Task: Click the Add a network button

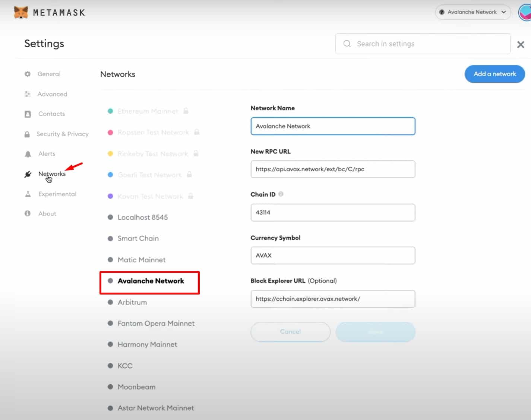Action: point(494,74)
